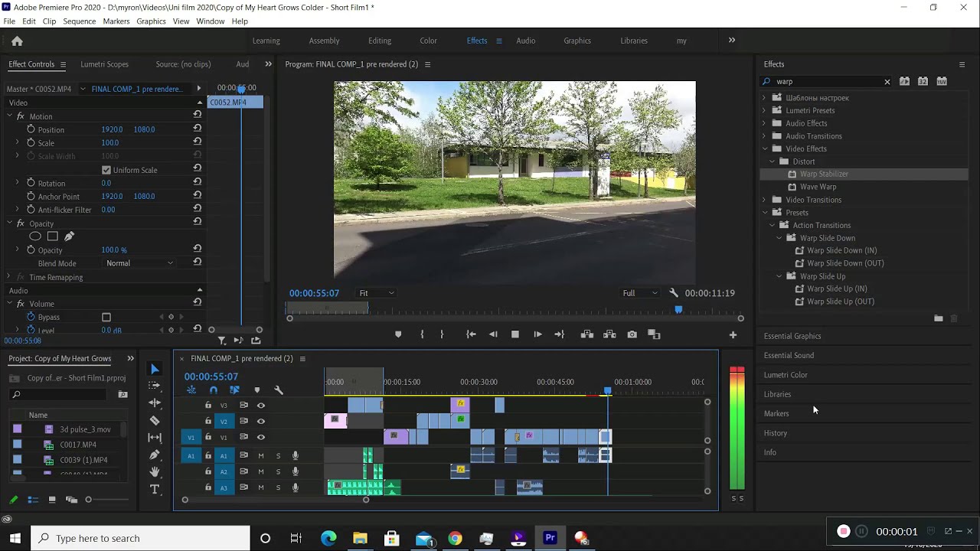Screen dimensions: 980x551
Task: Open Fit zoom level dropdown
Action: pos(377,293)
